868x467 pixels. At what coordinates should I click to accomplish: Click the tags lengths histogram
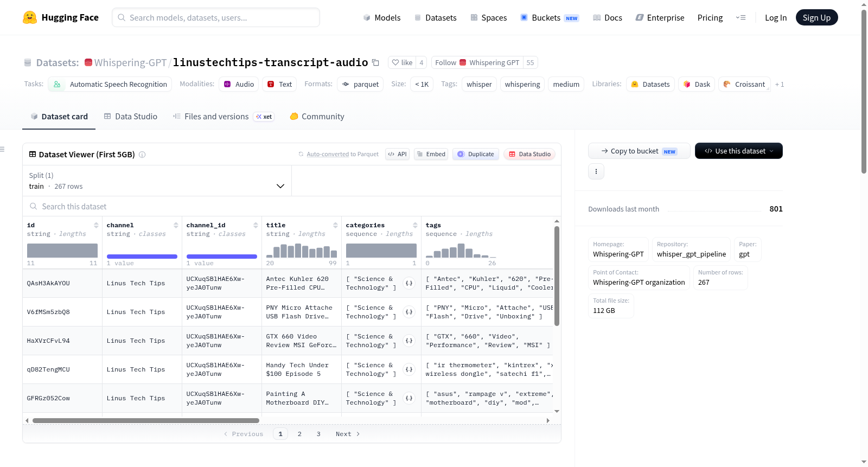(461, 251)
